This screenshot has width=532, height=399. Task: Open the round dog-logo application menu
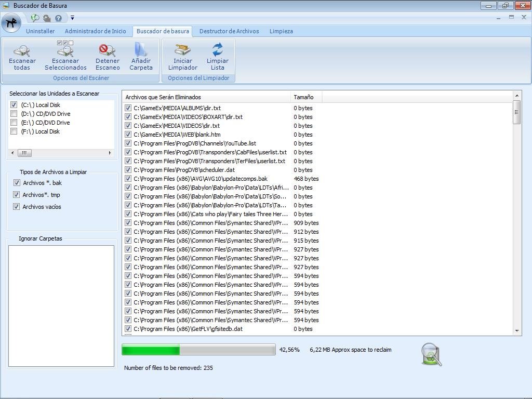(x=11, y=23)
